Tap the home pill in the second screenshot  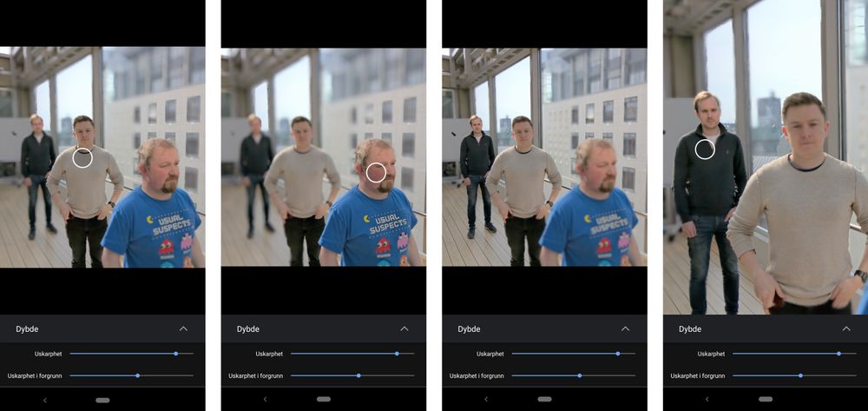[x=324, y=400]
